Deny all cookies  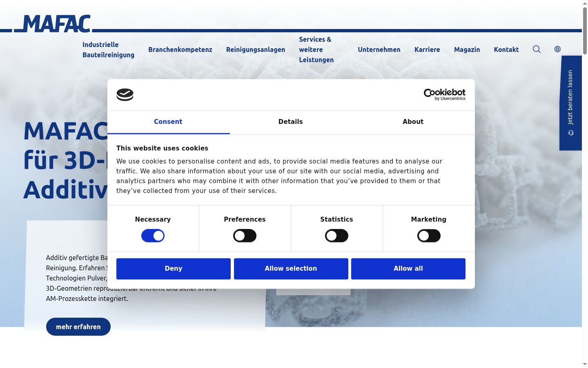(x=174, y=269)
